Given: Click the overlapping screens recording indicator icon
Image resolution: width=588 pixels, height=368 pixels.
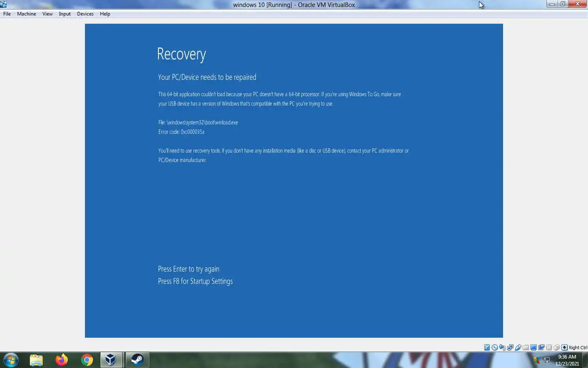Looking at the screenshot, I should [x=541, y=348].
